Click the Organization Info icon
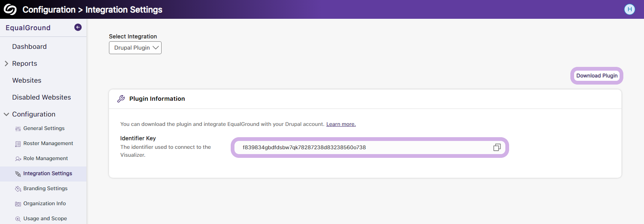Viewport: 644px width, 224px height. tap(18, 204)
